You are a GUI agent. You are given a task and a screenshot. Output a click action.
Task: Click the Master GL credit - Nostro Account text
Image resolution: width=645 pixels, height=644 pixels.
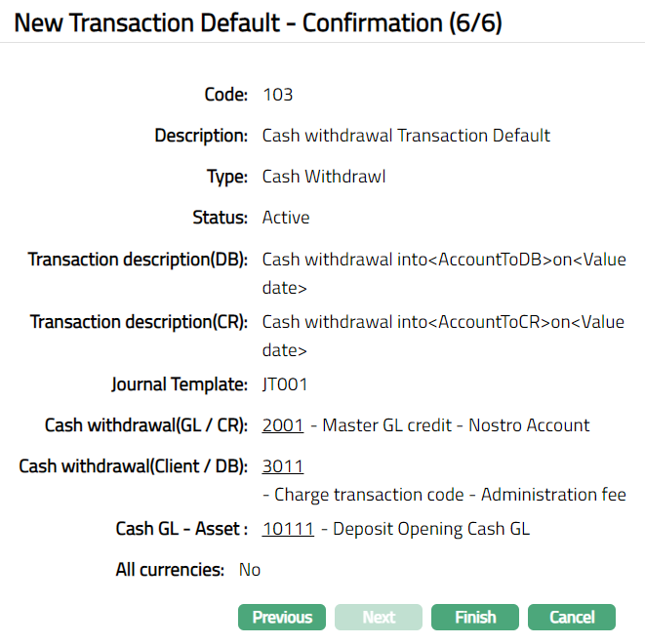pos(456,425)
